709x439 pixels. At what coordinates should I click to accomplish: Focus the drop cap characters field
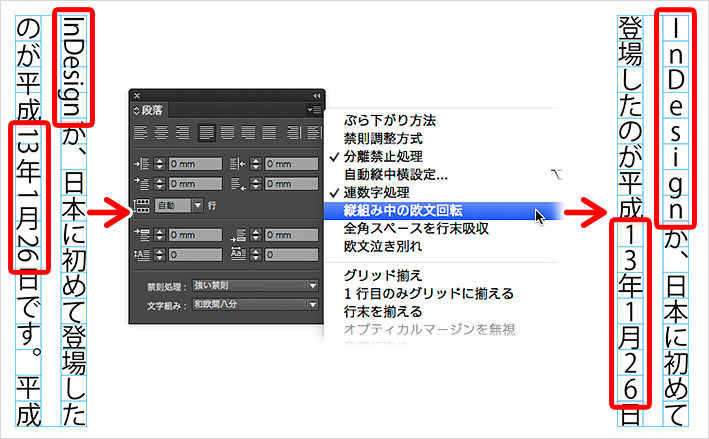pos(291,255)
